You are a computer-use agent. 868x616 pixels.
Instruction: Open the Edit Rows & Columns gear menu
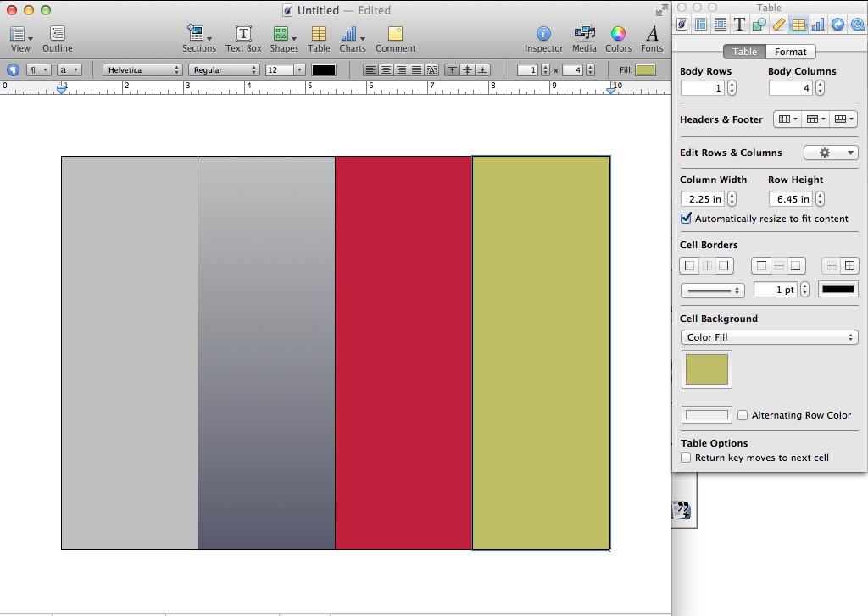(831, 153)
